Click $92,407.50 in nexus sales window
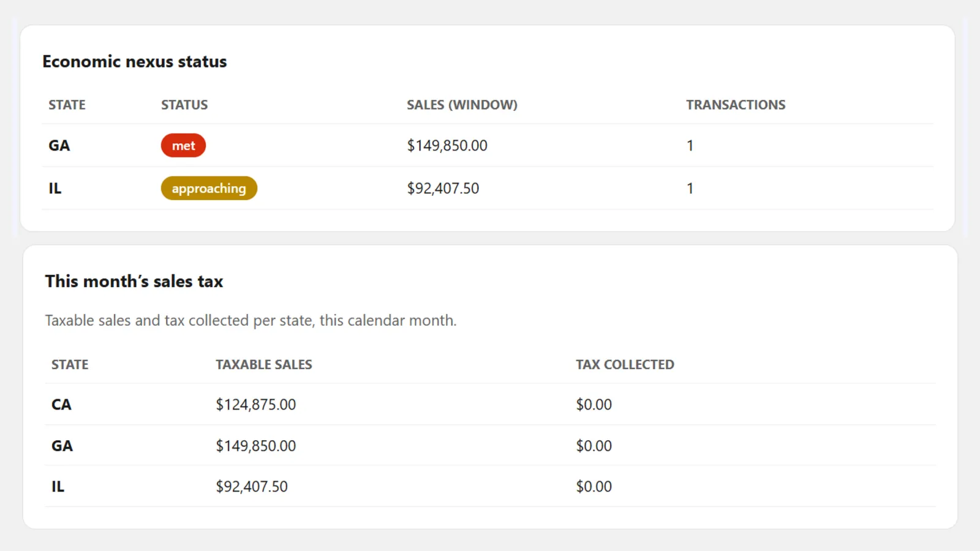This screenshot has width=980, height=551. 443,189
